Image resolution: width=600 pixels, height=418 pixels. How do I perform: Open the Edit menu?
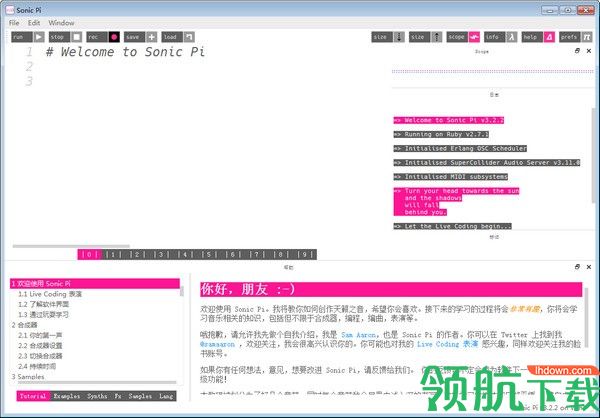click(34, 23)
